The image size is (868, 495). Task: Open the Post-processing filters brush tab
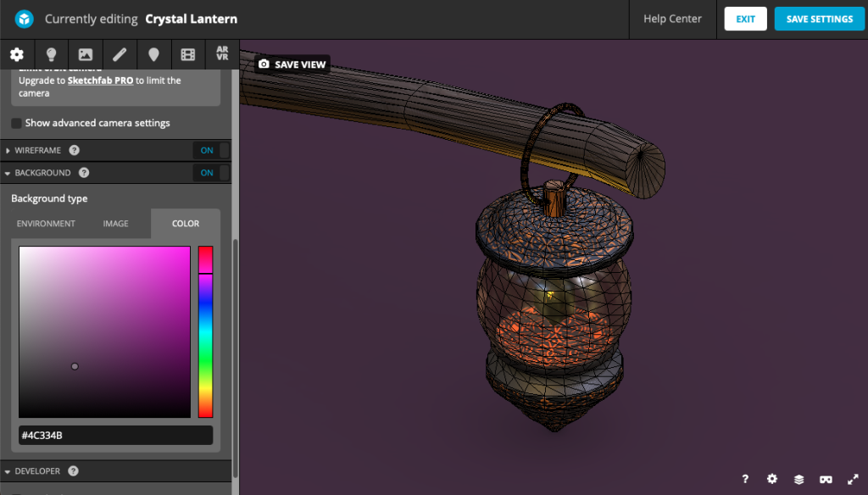click(x=120, y=54)
